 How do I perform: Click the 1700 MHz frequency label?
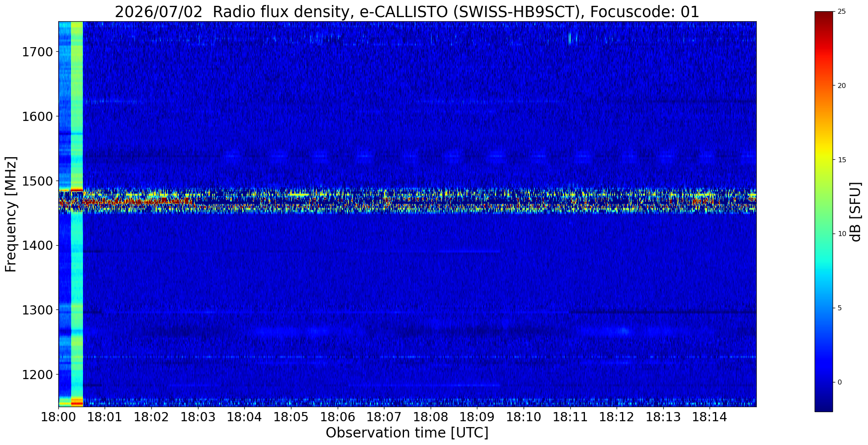(37, 52)
